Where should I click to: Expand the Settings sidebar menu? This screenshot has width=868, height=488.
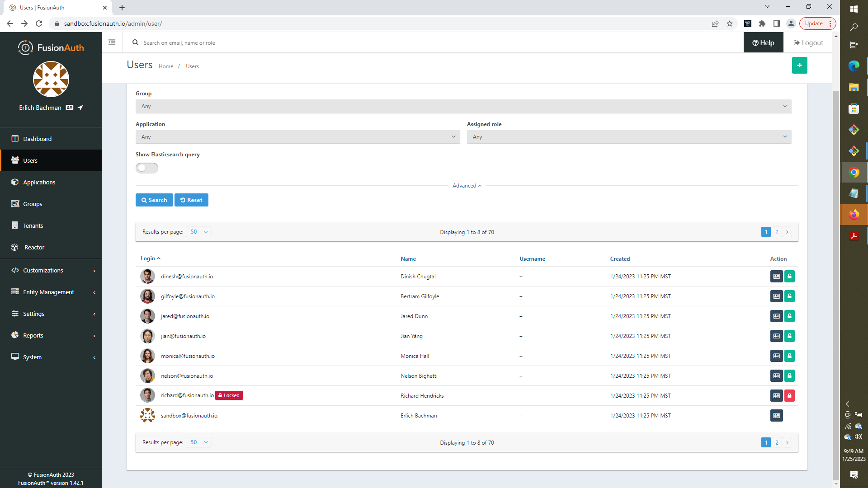click(x=34, y=314)
